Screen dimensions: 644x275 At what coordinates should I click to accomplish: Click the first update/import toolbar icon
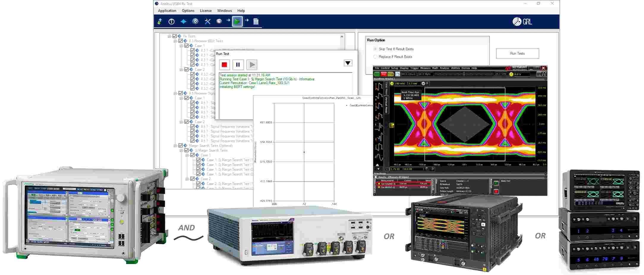point(160,21)
